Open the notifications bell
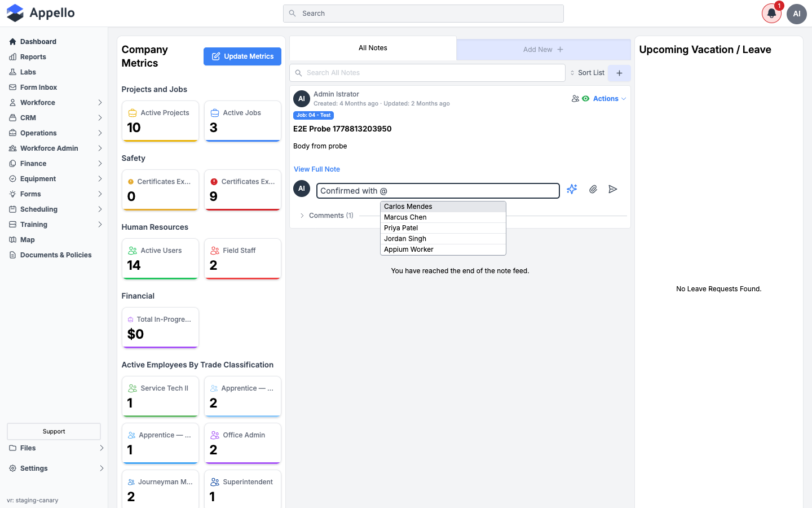Viewport: 812px width, 508px height. [771, 14]
